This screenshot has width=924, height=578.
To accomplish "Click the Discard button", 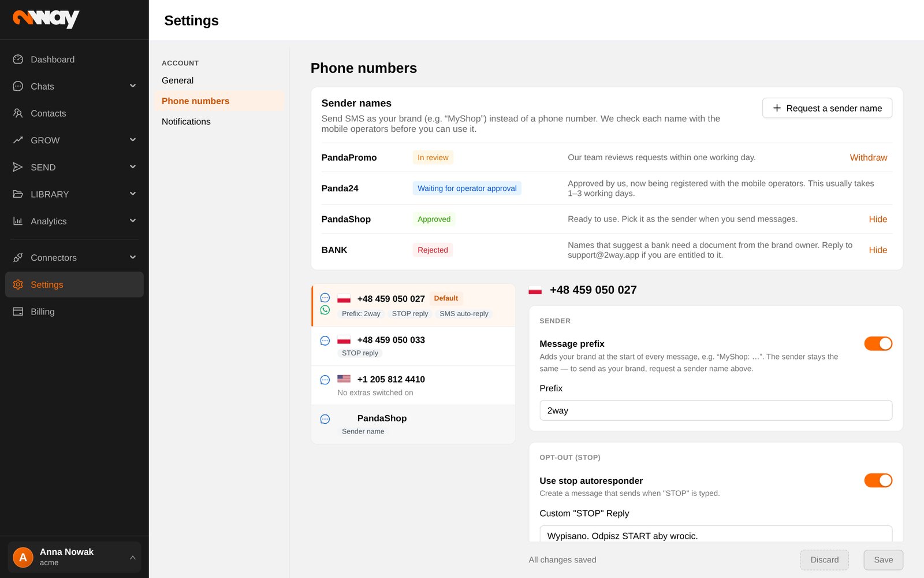I will click(x=824, y=560).
